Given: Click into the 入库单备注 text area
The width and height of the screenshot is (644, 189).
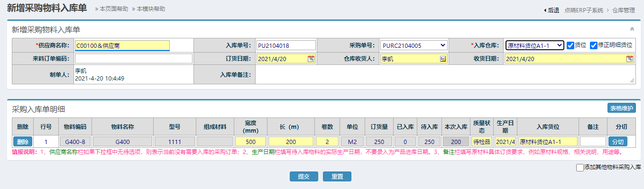Looking at the screenshot, I should pyautogui.click(x=445, y=74).
